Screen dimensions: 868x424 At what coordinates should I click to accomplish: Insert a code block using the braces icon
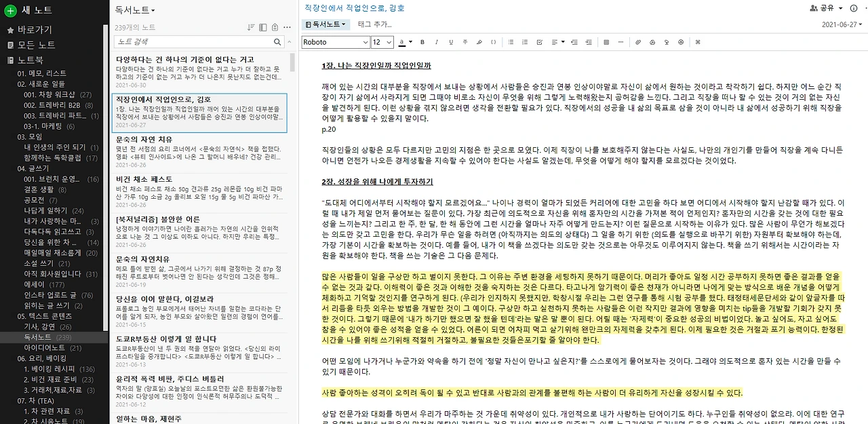(493, 42)
